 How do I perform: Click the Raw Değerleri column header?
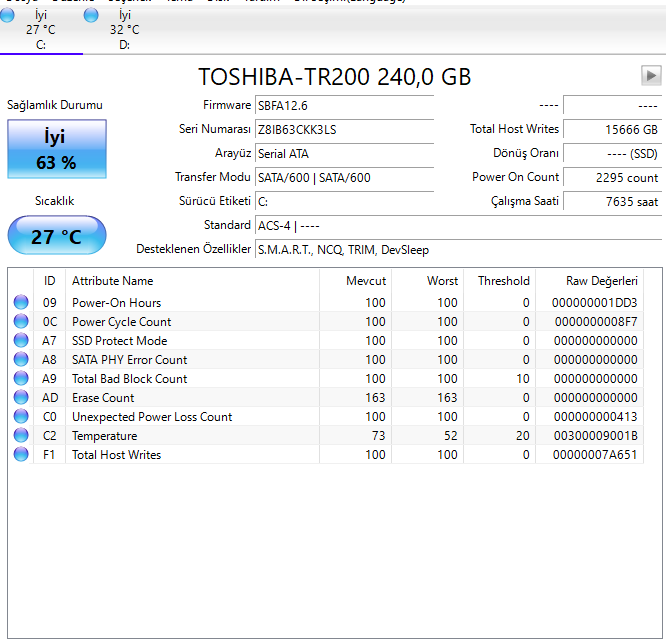click(590, 281)
